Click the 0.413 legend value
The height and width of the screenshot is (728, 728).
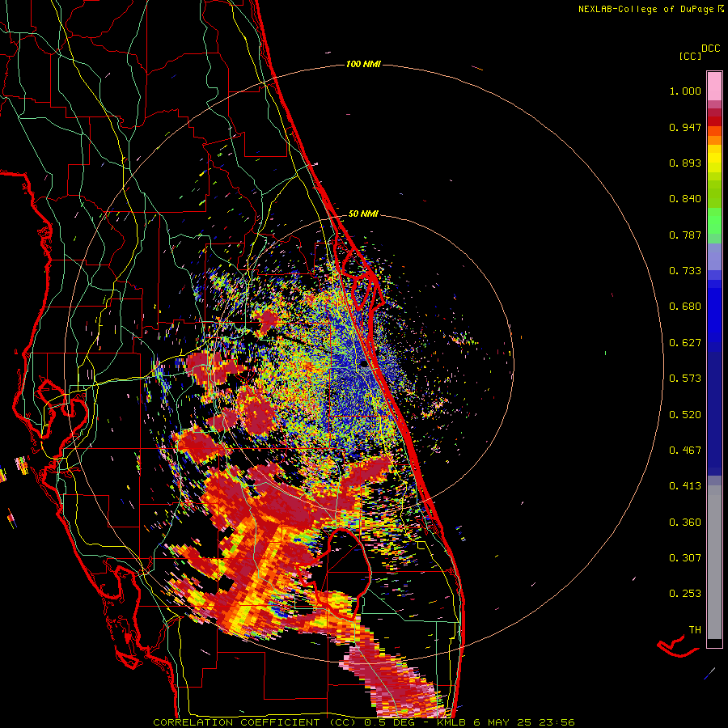(685, 486)
